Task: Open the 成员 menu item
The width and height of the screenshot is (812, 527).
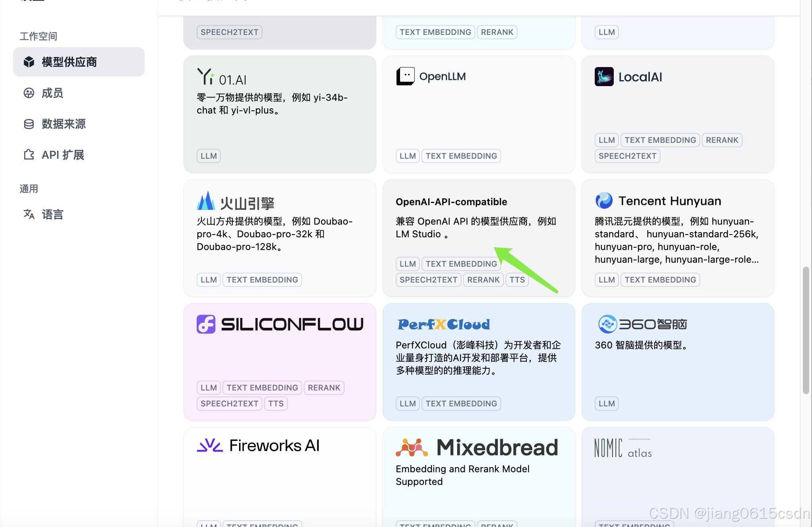Action: (x=52, y=93)
